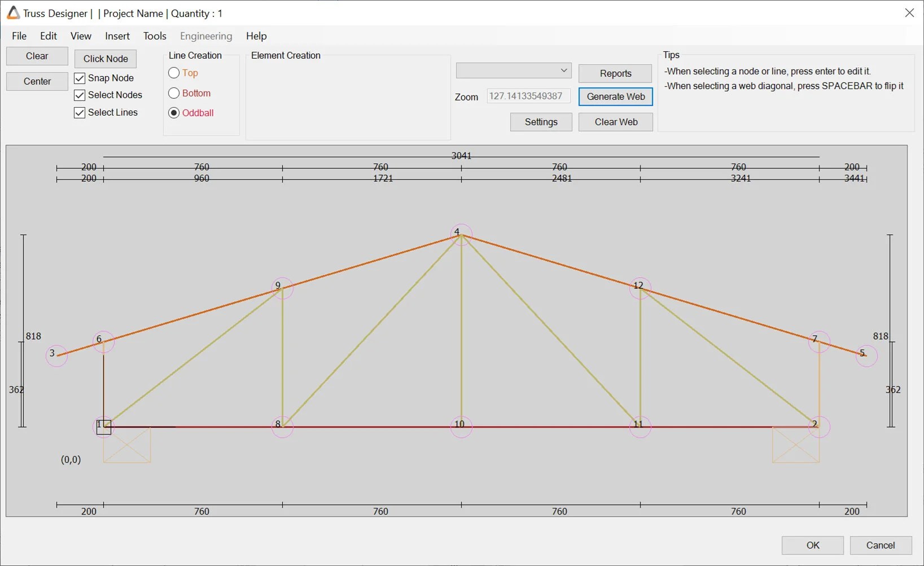Select the Oddball radio button
924x566 pixels.
[173, 112]
